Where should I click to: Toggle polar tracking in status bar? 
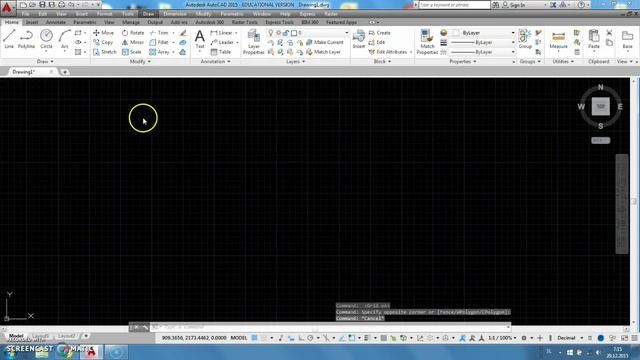coord(310,338)
